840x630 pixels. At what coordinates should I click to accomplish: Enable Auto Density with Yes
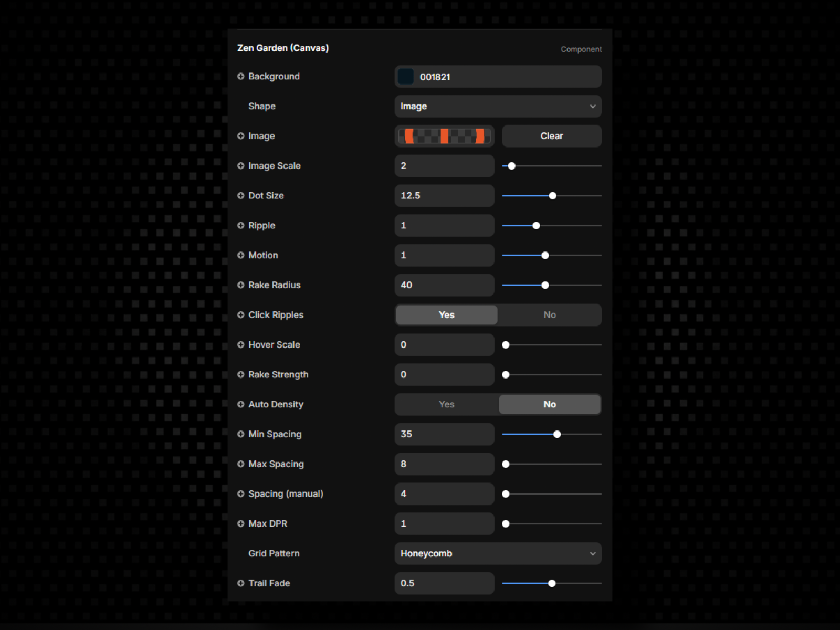446,404
